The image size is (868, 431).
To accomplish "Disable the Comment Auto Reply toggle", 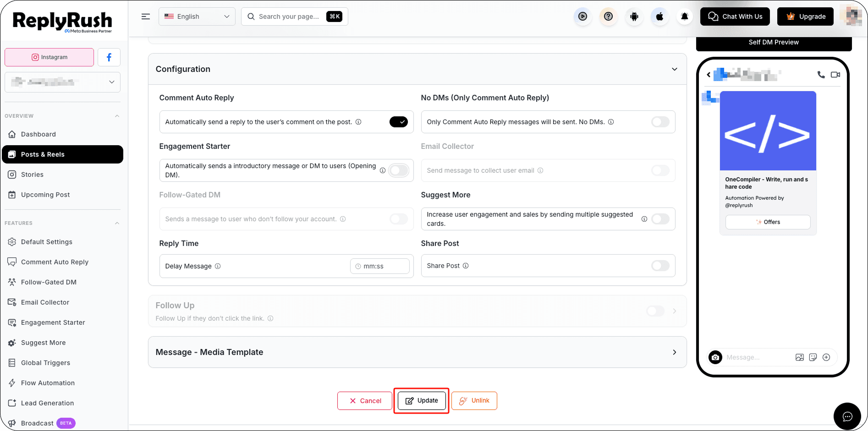I will (399, 122).
